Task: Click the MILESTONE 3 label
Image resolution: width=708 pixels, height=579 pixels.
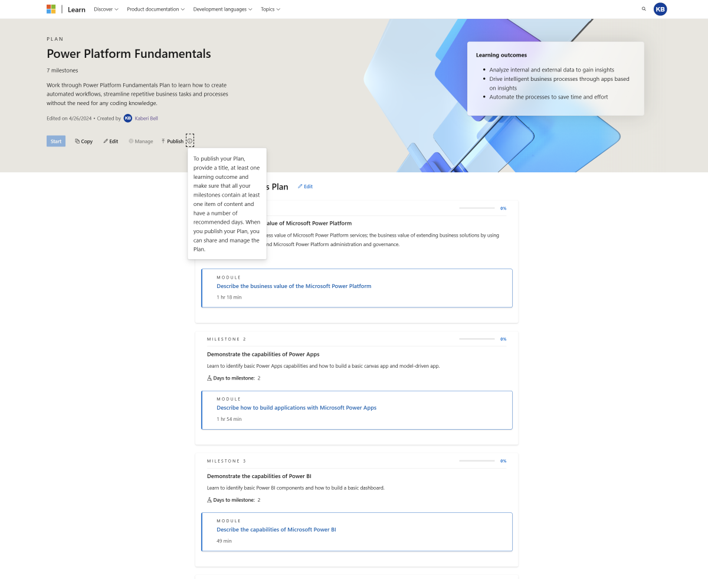Action: (x=226, y=461)
